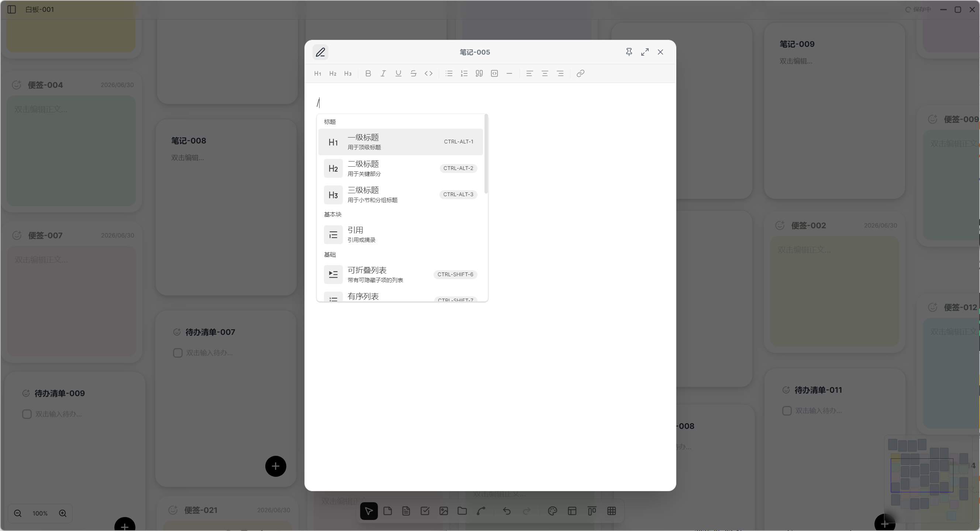Check the 待办清单-009 to-do checkbox
Image resolution: width=980 pixels, height=531 pixels.
click(27, 414)
